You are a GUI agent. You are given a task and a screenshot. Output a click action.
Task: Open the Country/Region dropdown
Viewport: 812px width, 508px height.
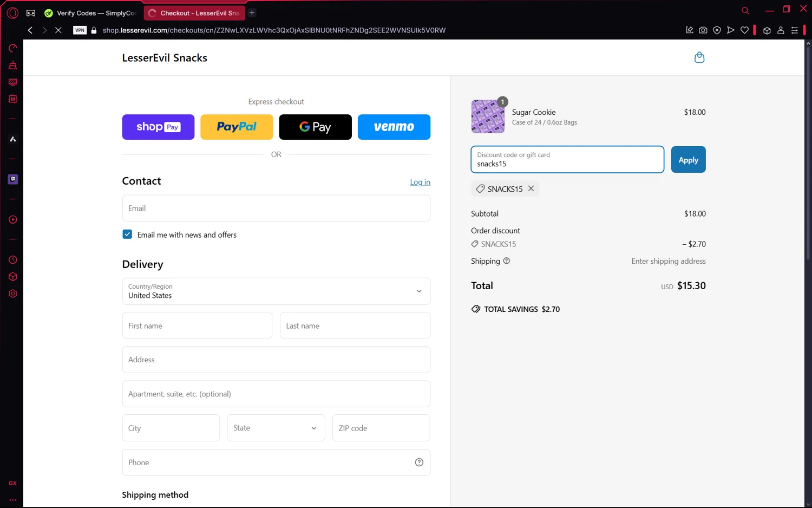(276, 291)
